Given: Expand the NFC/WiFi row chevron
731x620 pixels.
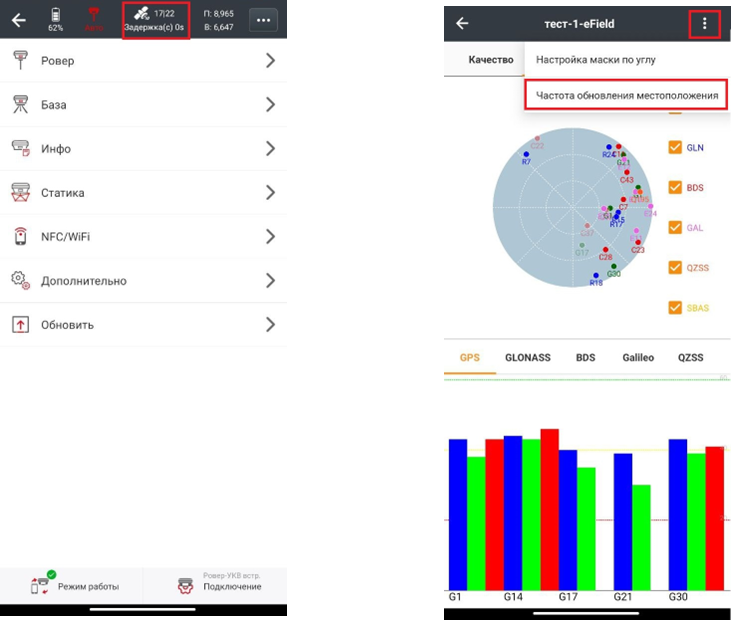Looking at the screenshot, I should pos(270,236).
